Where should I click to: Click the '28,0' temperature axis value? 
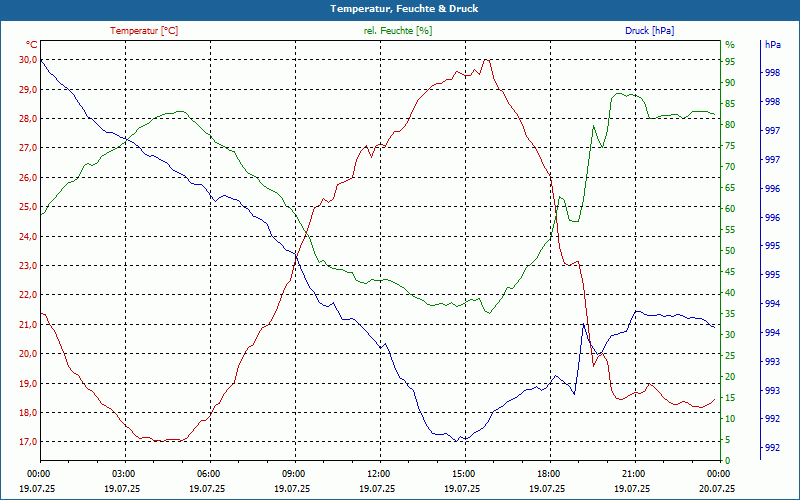28,118
